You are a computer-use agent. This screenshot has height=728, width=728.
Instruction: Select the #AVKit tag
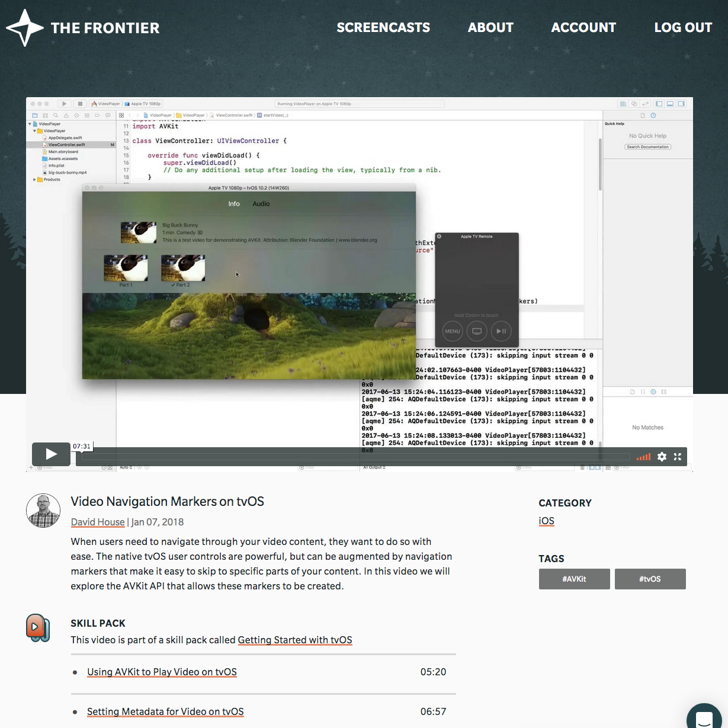pyautogui.click(x=574, y=579)
